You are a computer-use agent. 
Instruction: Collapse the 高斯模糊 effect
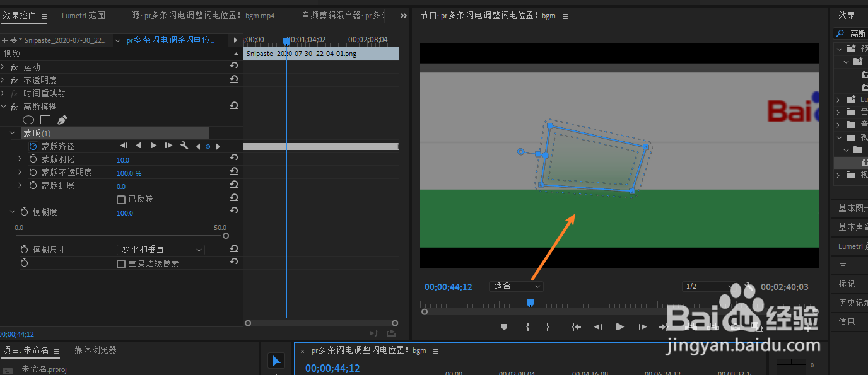point(3,106)
